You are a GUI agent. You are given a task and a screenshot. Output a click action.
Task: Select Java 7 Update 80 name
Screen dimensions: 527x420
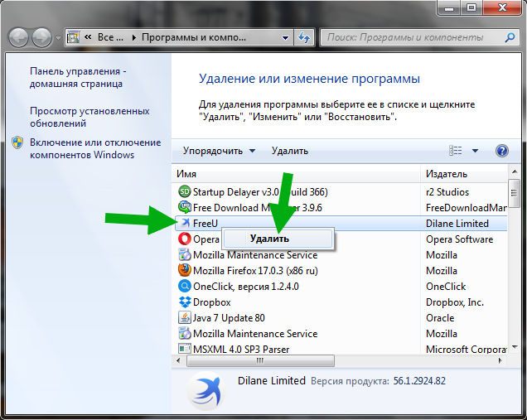(229, 318)
